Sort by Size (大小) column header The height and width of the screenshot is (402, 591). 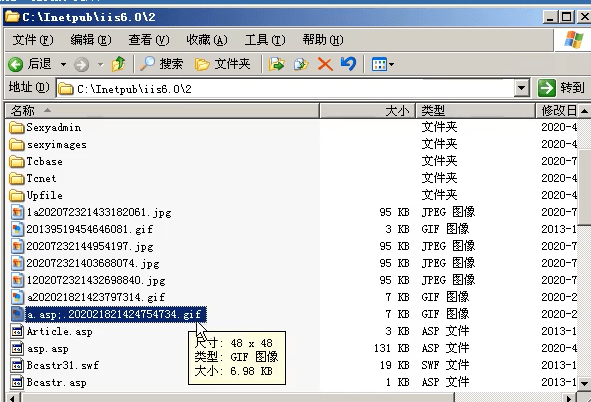(x=368, y=111)
